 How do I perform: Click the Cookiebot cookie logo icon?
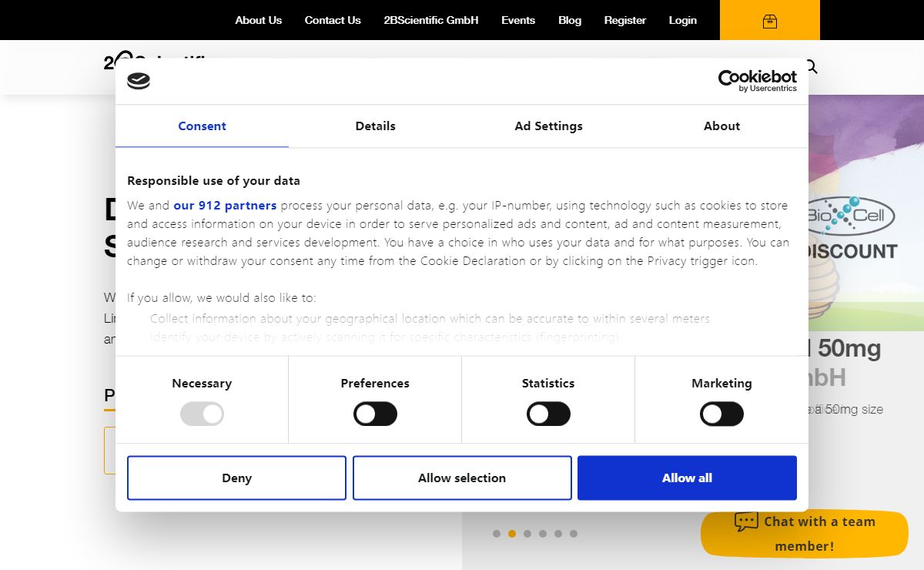click(139, 81)
